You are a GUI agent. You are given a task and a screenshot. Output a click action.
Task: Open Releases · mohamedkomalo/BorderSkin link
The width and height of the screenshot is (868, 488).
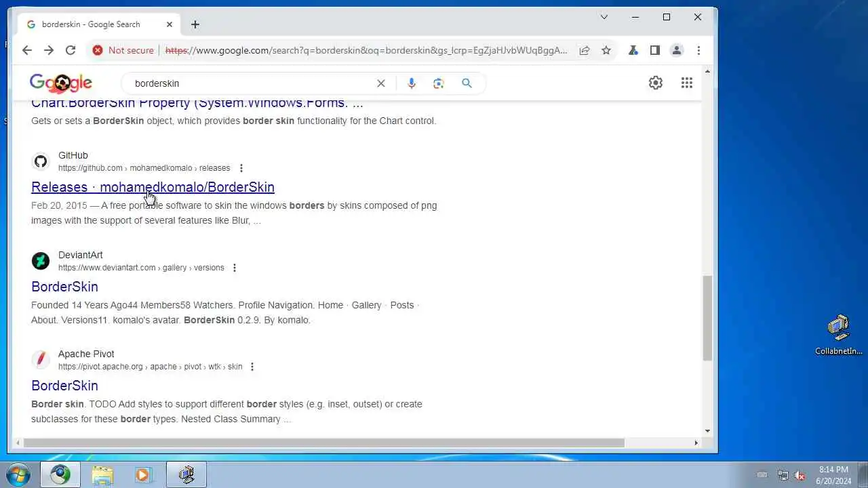coord(153,187)
